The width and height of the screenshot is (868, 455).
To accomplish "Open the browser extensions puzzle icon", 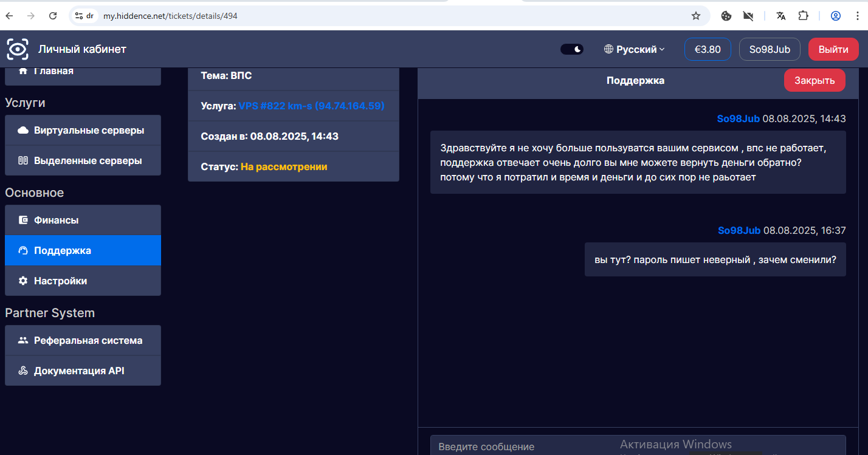I will pyautogui.click(x=803, y=16).
